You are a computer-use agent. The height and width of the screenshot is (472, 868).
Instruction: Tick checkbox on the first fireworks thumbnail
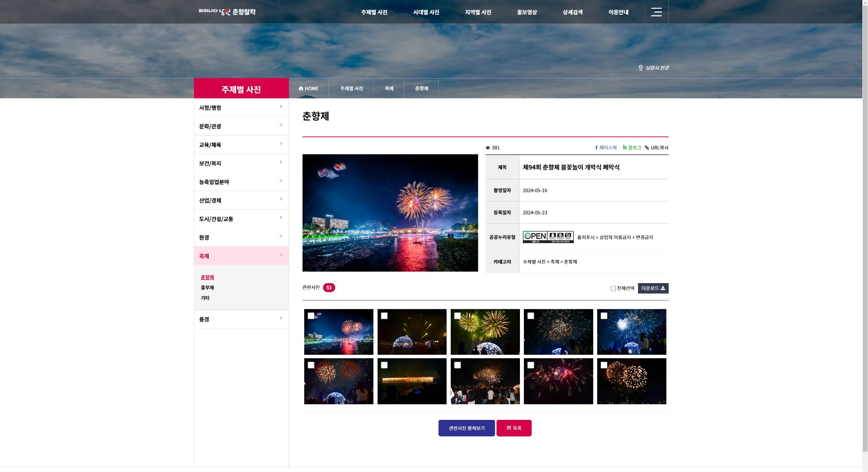click(x=311, y=316)
